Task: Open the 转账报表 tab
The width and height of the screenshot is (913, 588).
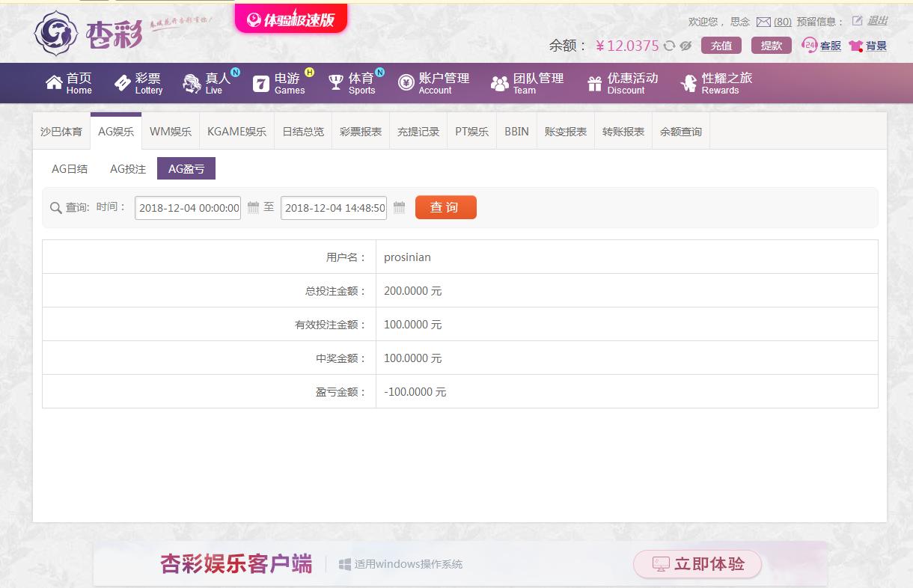Action: click(623, 132)
